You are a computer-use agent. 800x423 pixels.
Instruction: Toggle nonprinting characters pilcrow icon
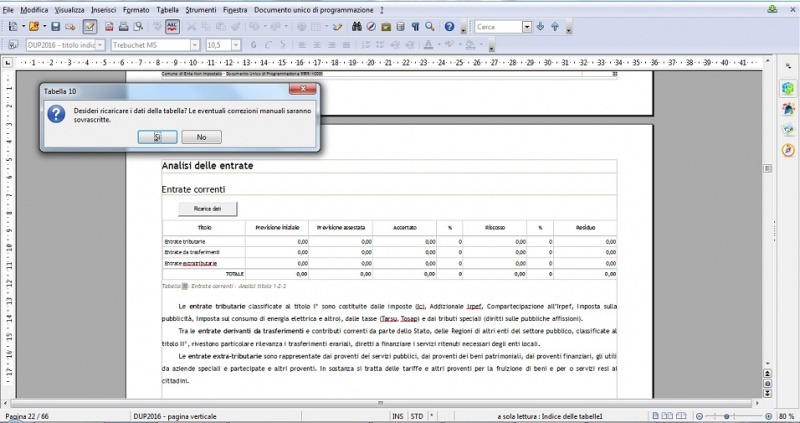(x=414, y=26)
